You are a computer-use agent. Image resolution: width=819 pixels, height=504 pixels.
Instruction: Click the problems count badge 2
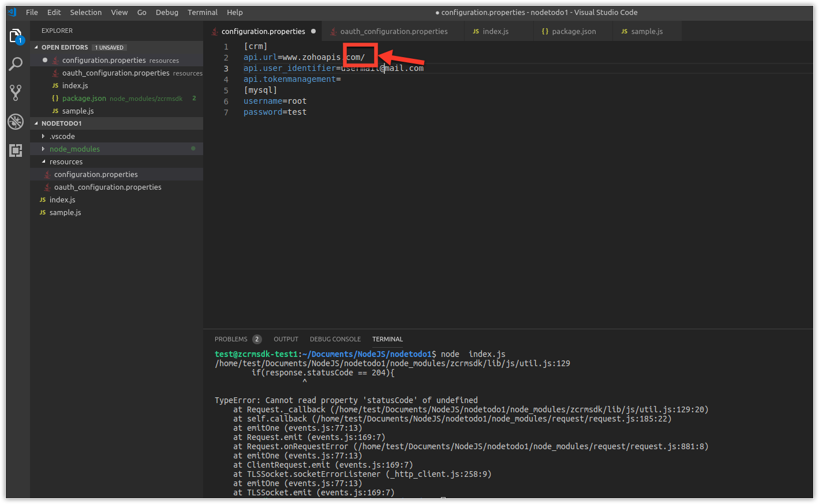[x=257, y=339]
